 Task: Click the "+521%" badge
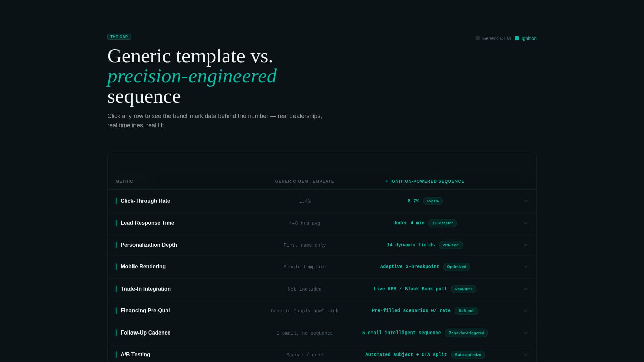(433, 201)
